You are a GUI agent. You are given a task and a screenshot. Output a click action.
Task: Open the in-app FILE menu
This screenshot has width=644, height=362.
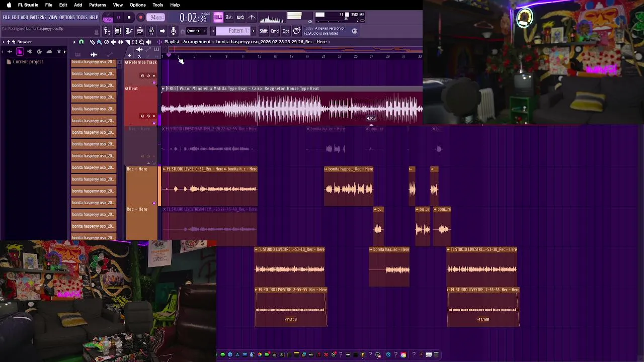6,17
